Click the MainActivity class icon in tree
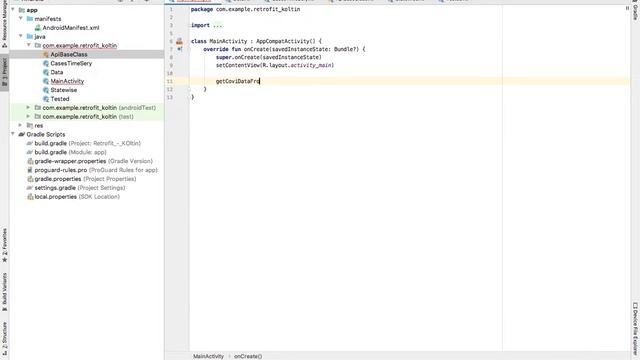Image resolution: width=640 pixels, height=360 pixels. coord(46,81)
